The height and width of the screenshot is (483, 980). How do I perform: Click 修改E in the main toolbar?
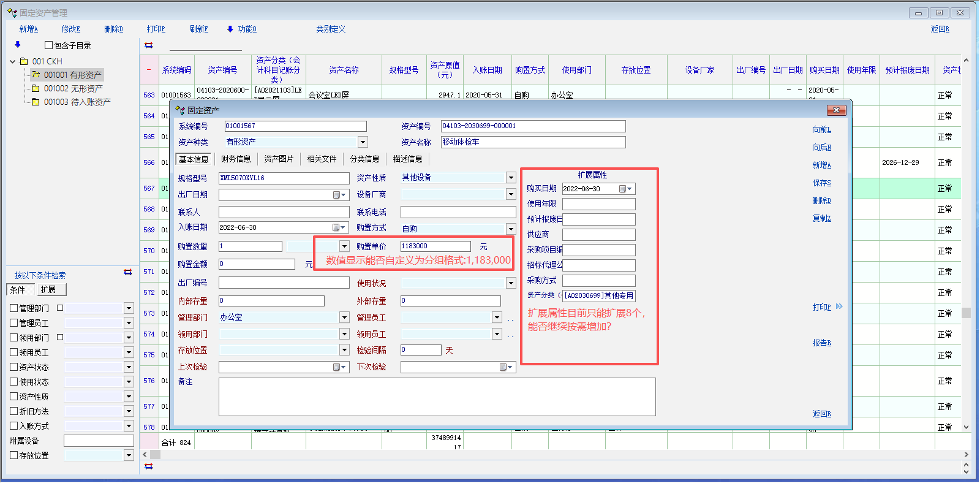point(71,29)
